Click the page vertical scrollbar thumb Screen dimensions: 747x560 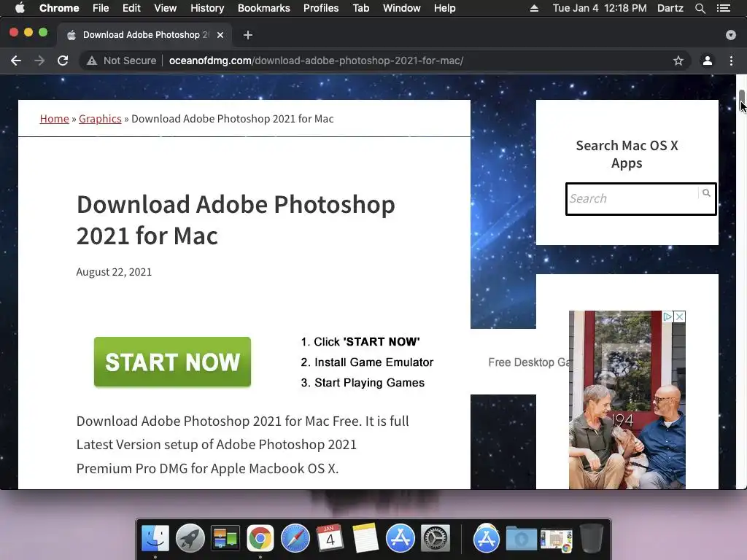[741, 99]
